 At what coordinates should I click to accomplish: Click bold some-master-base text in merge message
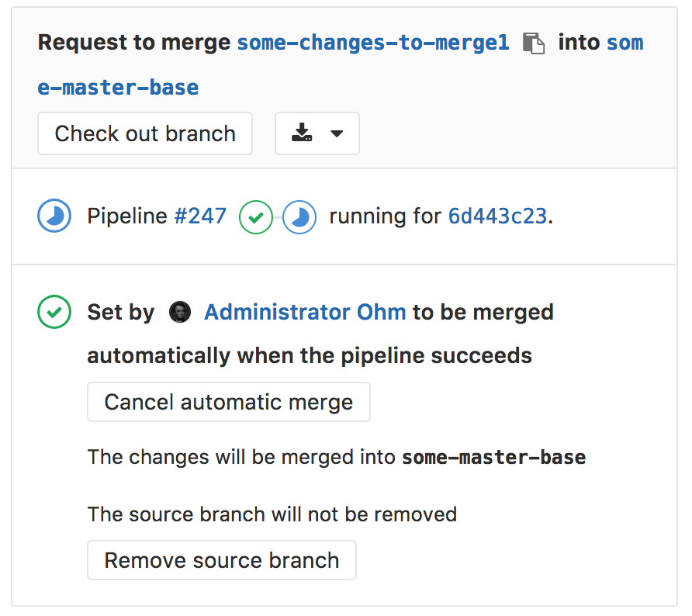click(493, 457)
